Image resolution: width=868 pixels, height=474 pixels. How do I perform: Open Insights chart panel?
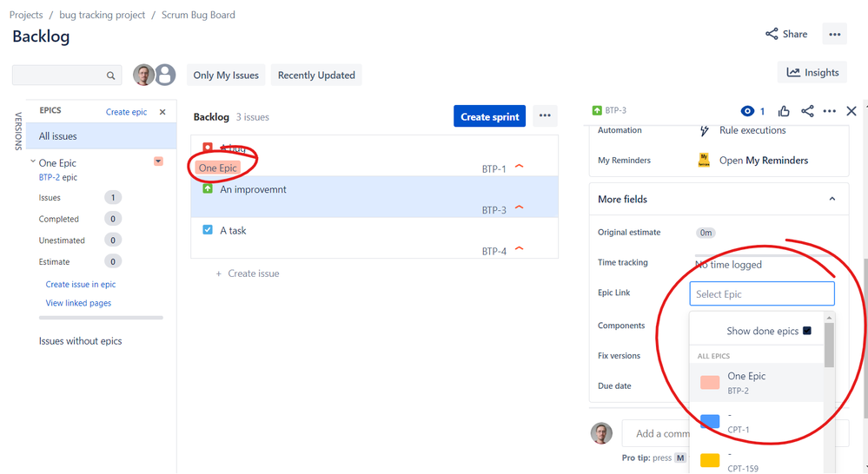(812, 72)
